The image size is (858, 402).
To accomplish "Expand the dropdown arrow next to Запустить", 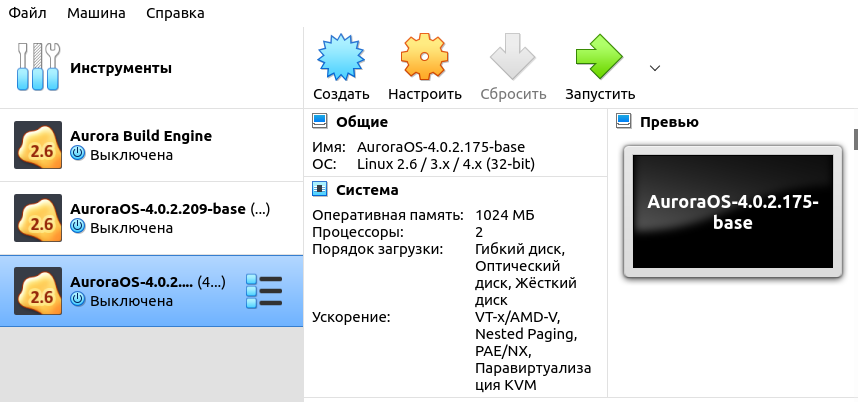I will 654,68.
